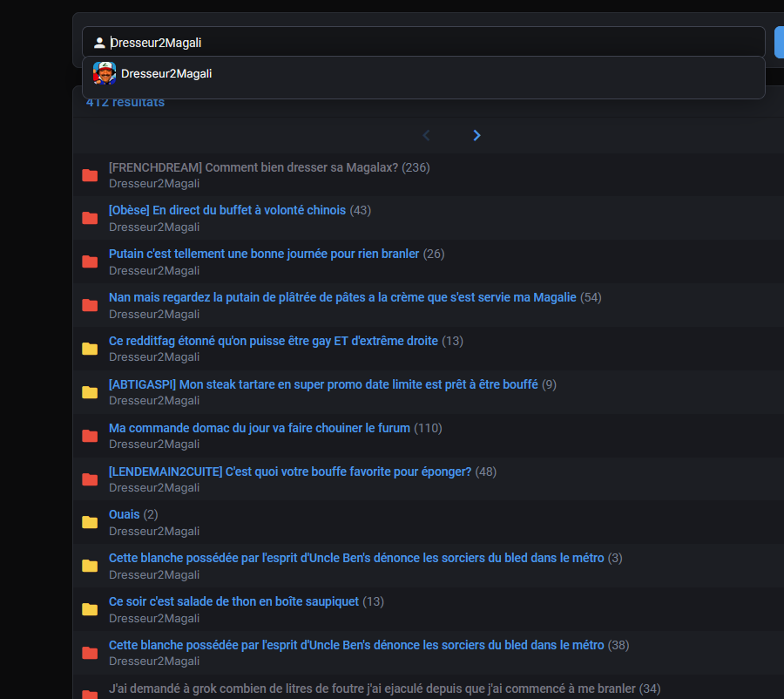Image resolution: width=784 pixels, height=699 pixels.
Task: Open the salade de thon saupiquet topic
Action: 233,602
